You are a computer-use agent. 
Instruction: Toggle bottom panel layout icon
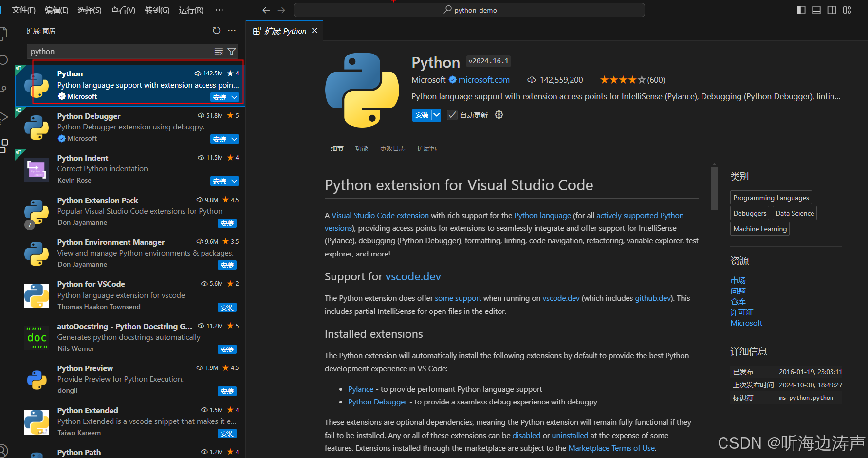(816, 10)
